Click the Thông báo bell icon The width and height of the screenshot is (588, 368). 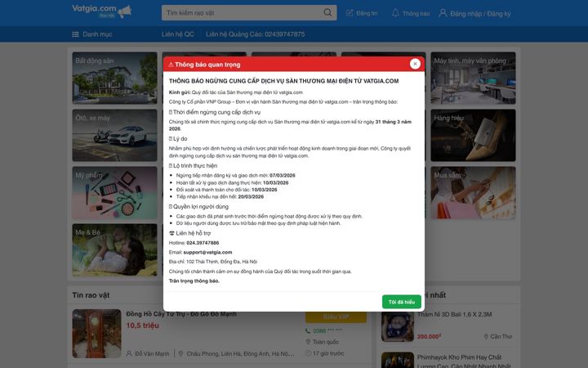(395, 13)
